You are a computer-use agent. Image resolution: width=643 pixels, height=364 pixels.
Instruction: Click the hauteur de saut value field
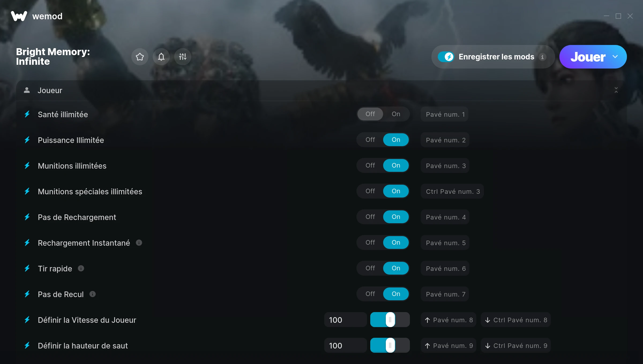(x=345, y=346)
